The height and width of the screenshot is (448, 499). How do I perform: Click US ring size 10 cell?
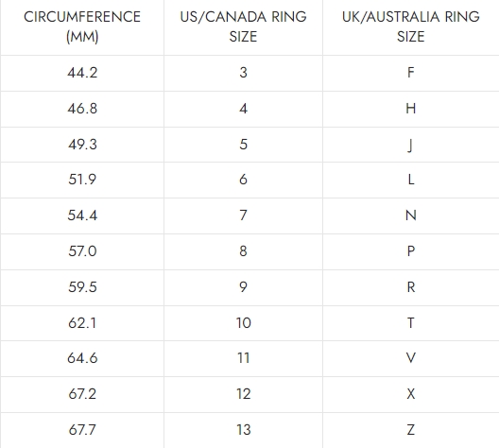243,323
